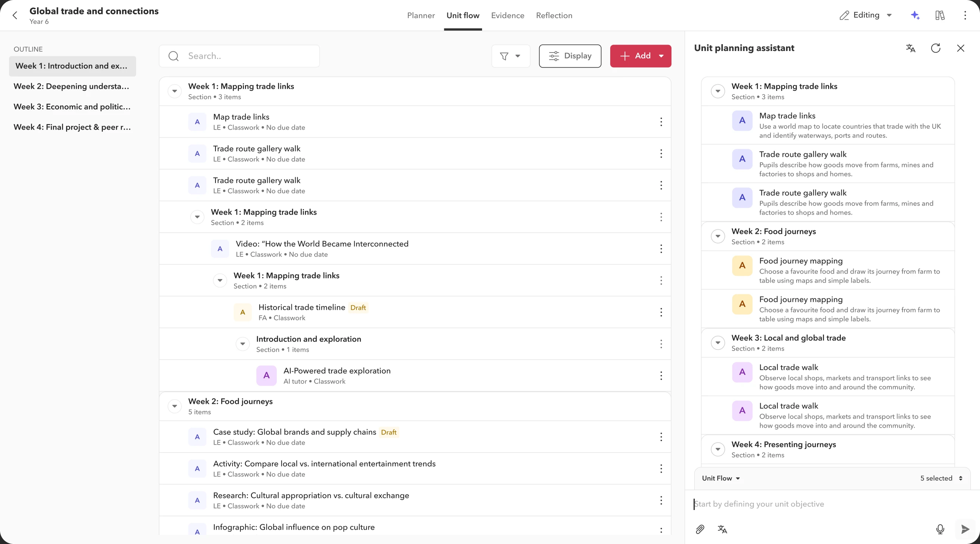Open the Add button dropdown arrow
The height and width of the screenshot is (544, 980).
(661, 56)
